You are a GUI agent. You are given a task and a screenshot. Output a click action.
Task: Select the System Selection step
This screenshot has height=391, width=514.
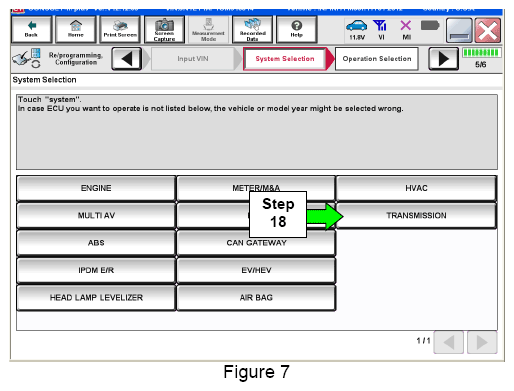285,59
